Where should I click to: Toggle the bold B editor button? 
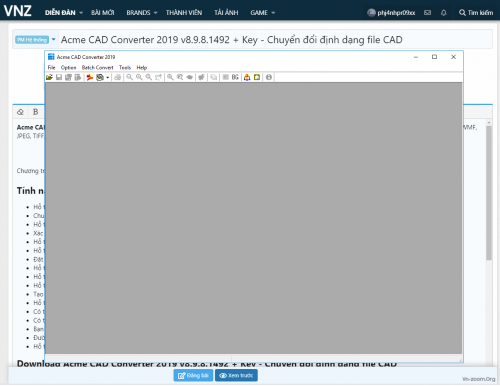[35, 112]
